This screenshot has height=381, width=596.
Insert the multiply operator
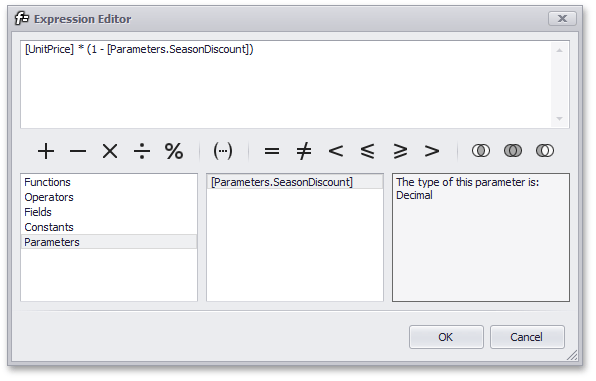click(x=110, y=151)
